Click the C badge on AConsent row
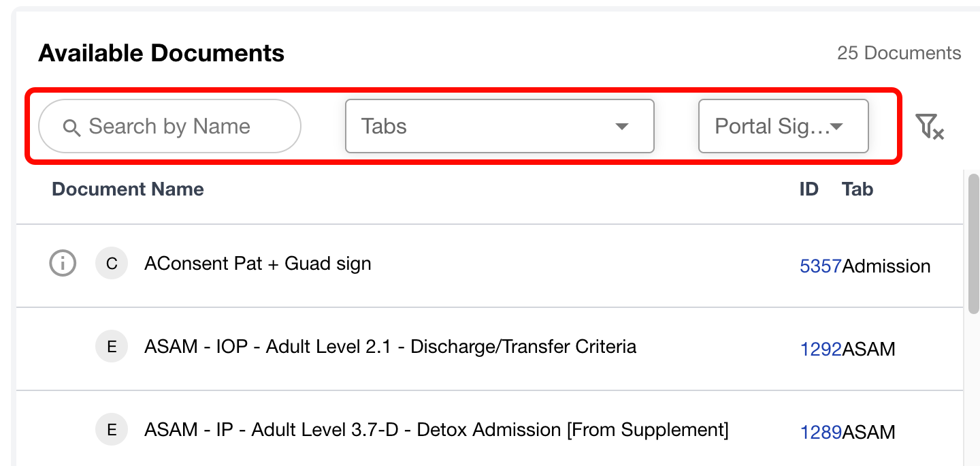 tap(112, 264)
